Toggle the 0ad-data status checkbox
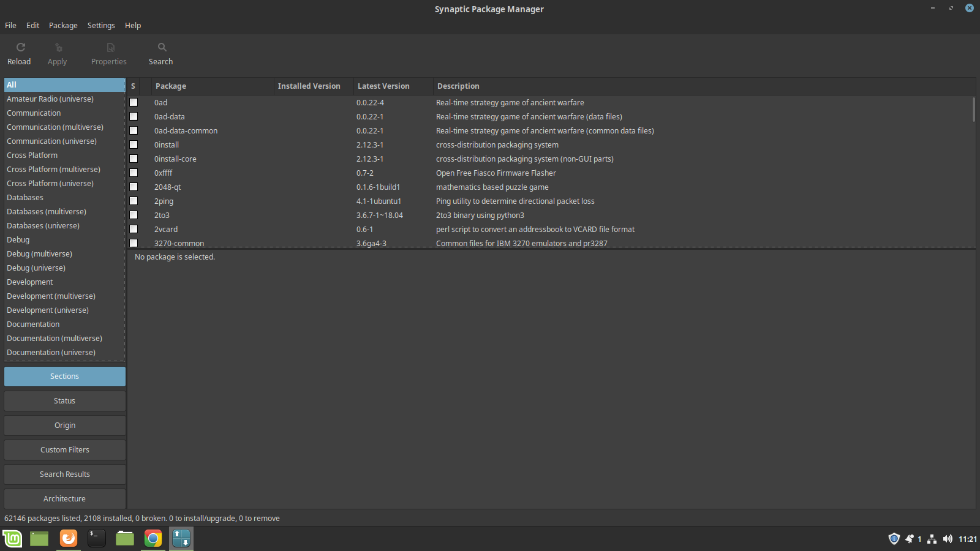 [134, 116]
